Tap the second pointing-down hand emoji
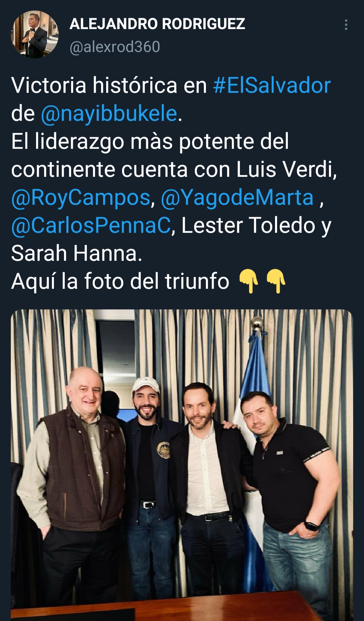Screen dimensions: 364x621 pyautogui.click(x=276, y=281)
